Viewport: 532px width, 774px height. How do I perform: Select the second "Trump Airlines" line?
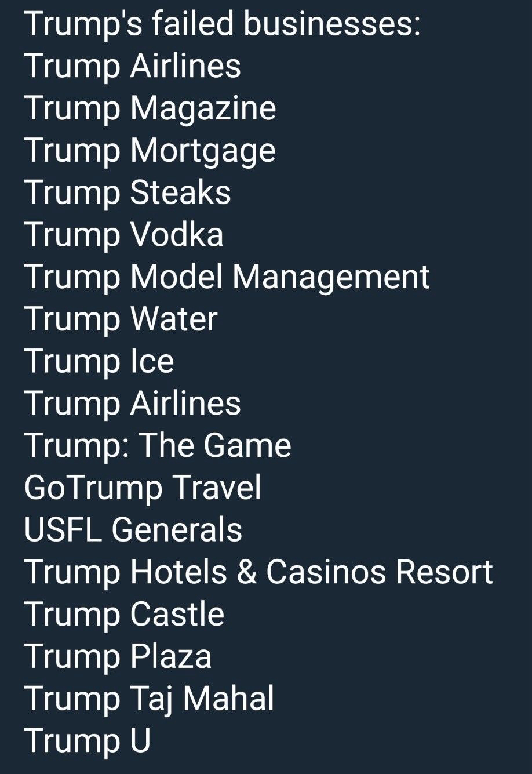coord(132,404)
